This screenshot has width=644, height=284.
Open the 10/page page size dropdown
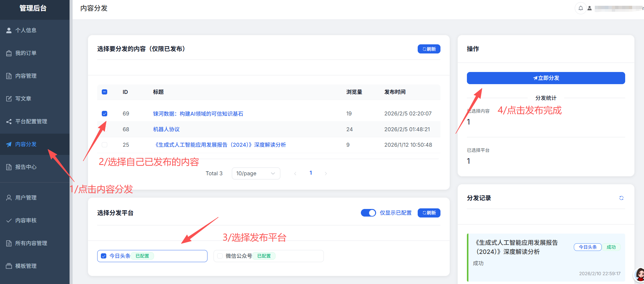pyautogui.click(x=256, y=173)
